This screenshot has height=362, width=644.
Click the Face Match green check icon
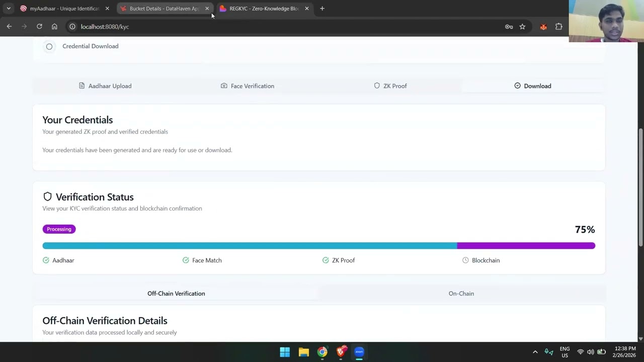click(x=186, y=260)
